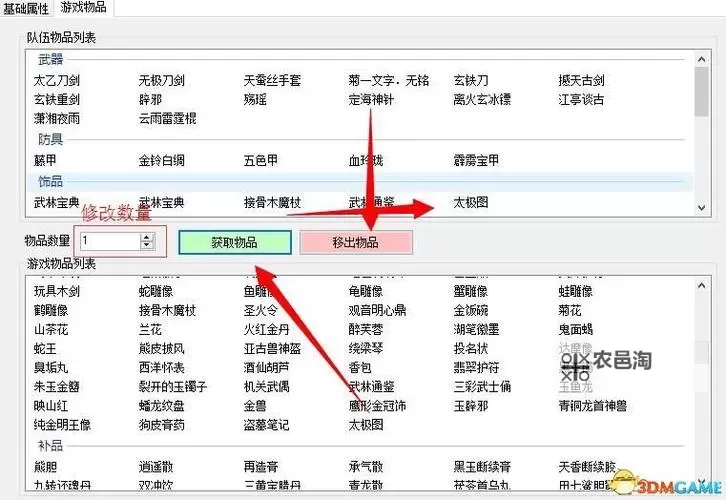The width and height of the screenshot is (726, 500).
Task: Select 潇湘夜雨 weapon
Action: (56, 119)
